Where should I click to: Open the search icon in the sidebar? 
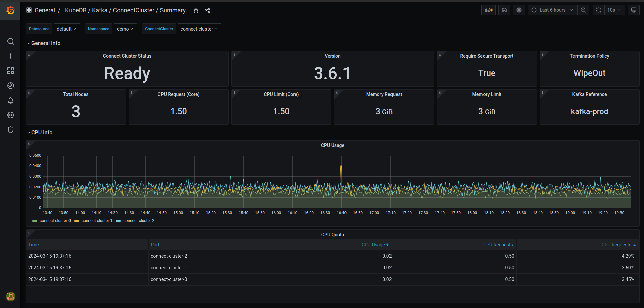pyautogui.click(x=10, y=41)
